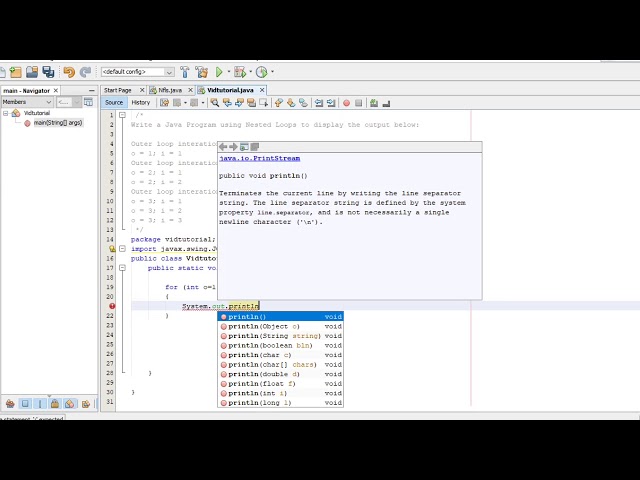640x480 pixels.
Task: Choose println(String string) completion entry
Action: (280, 336)
